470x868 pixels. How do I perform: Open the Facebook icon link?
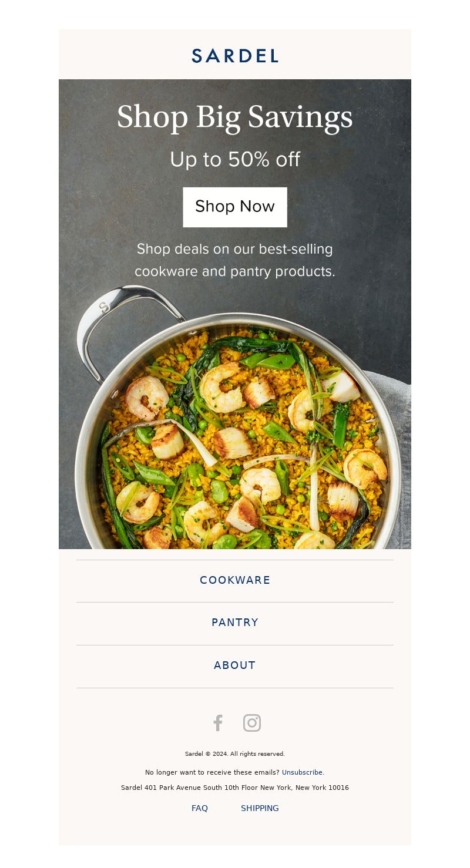pos(218,723)
